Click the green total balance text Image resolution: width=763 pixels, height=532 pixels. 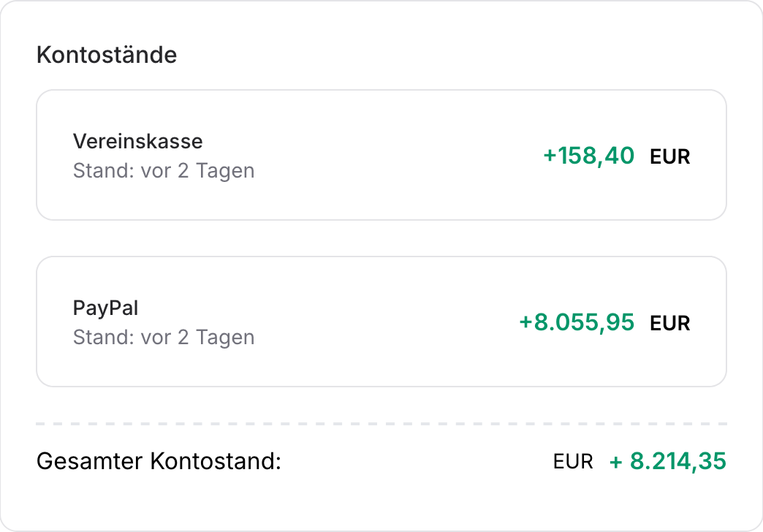coord(667,461)
